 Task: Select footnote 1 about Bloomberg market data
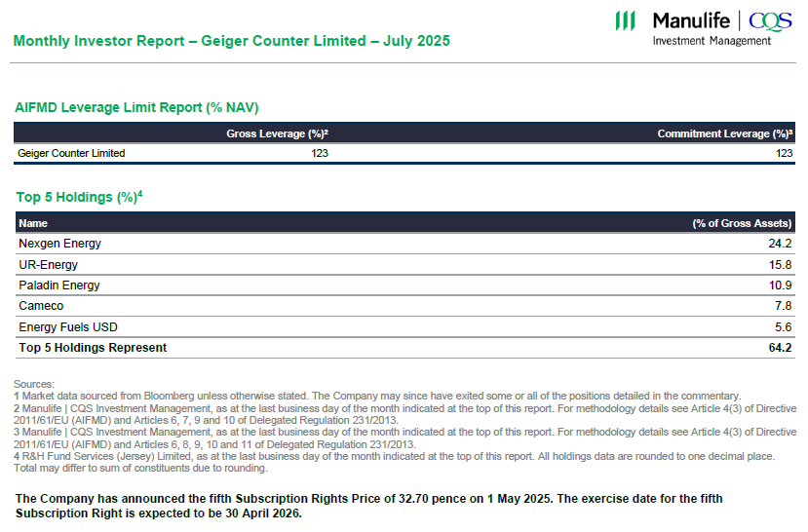pos(377,396)
